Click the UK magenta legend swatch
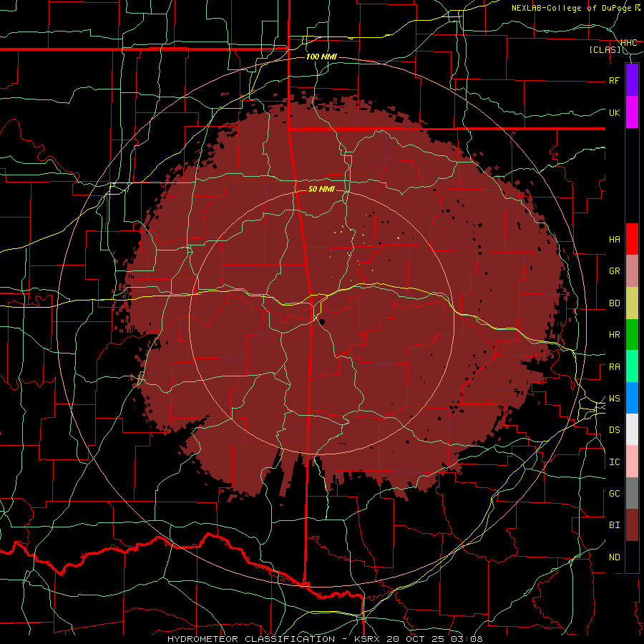 632,112
